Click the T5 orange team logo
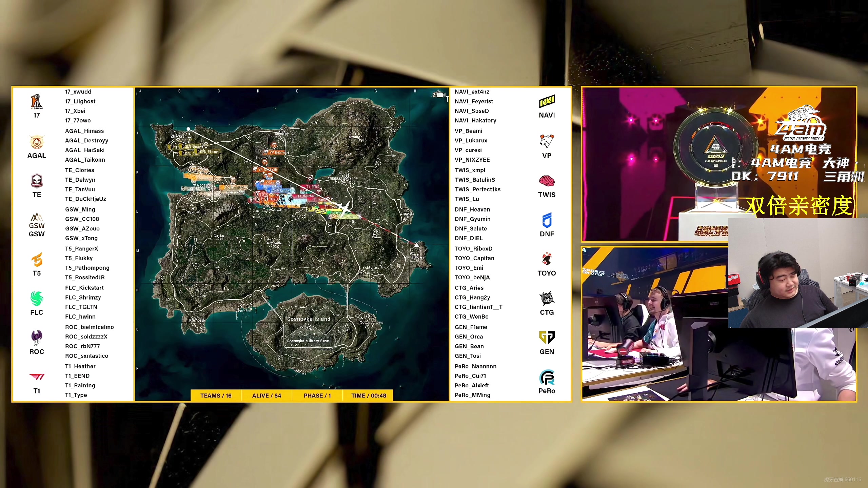Viewport: 868px width, 488px height. [x=37, y=260]
